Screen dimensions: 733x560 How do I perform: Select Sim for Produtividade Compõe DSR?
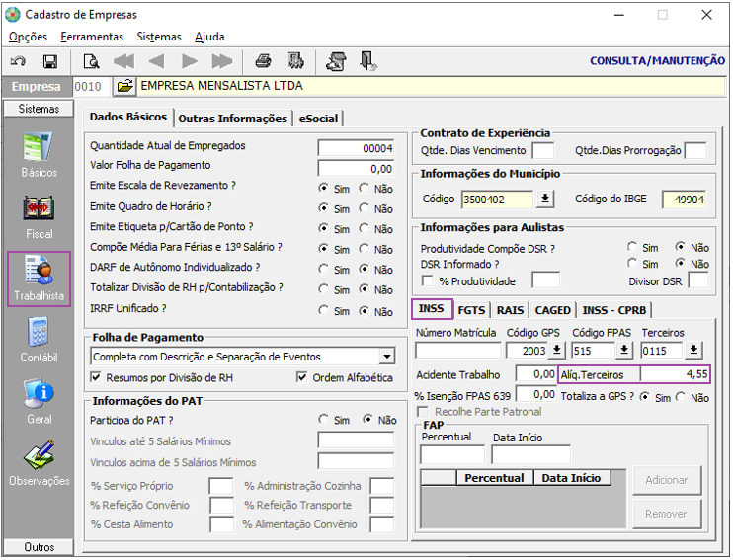(632, 247)
